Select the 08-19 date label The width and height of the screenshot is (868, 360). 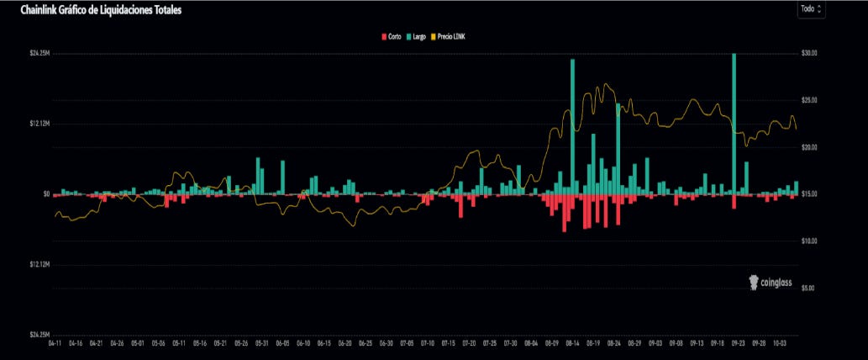[x=593, y=343]
